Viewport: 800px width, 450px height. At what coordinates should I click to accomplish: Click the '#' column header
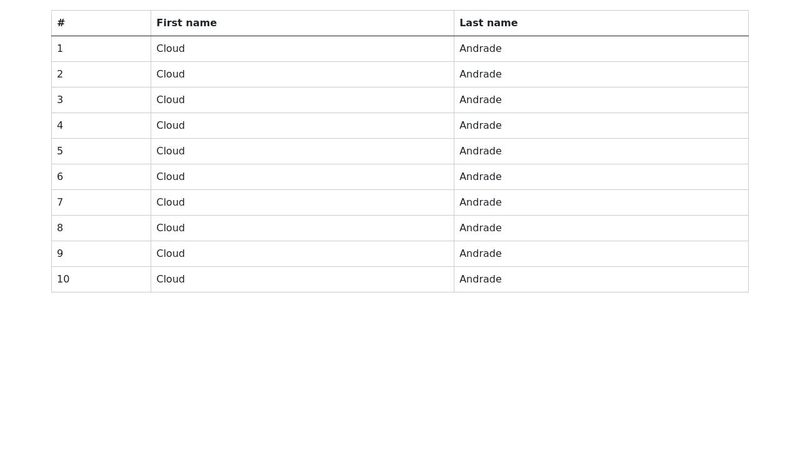(x=101, y=23)
